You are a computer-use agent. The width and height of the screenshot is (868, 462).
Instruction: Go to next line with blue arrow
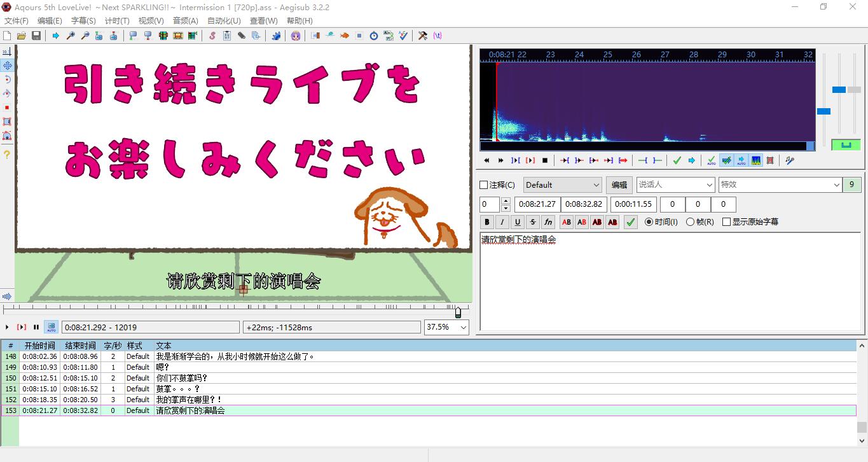[x=691, y=160]
